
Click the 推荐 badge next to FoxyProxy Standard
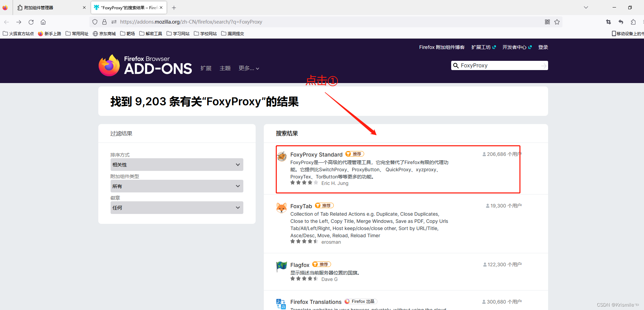point(355,154)
